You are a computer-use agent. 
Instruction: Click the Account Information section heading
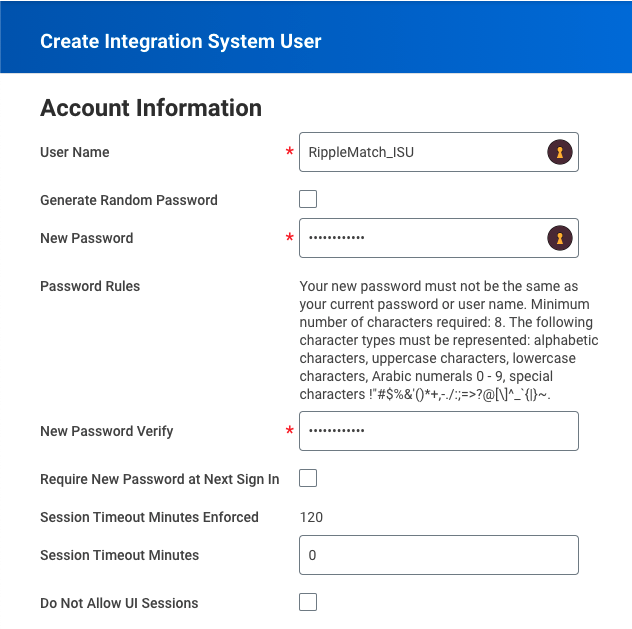[x=151, y=108]
